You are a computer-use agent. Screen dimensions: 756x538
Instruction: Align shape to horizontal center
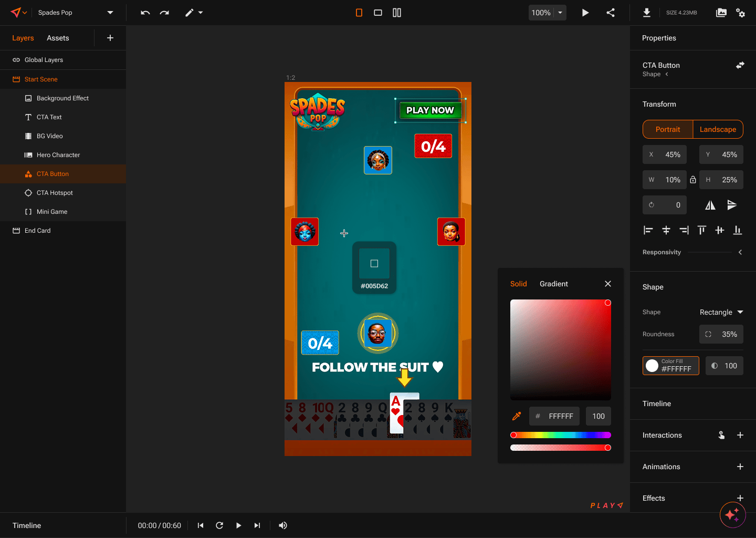[666, 230]
